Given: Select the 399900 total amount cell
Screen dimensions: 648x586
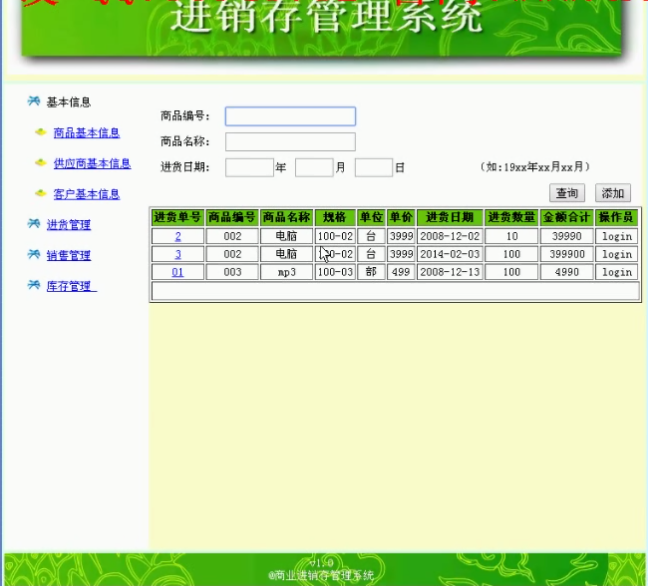Looking at the screenshot, I should click(x=567, y=254).
